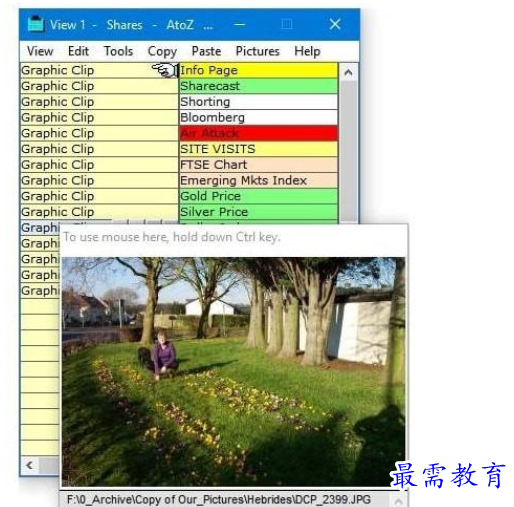Select the Shorting cell

(259, 102)
